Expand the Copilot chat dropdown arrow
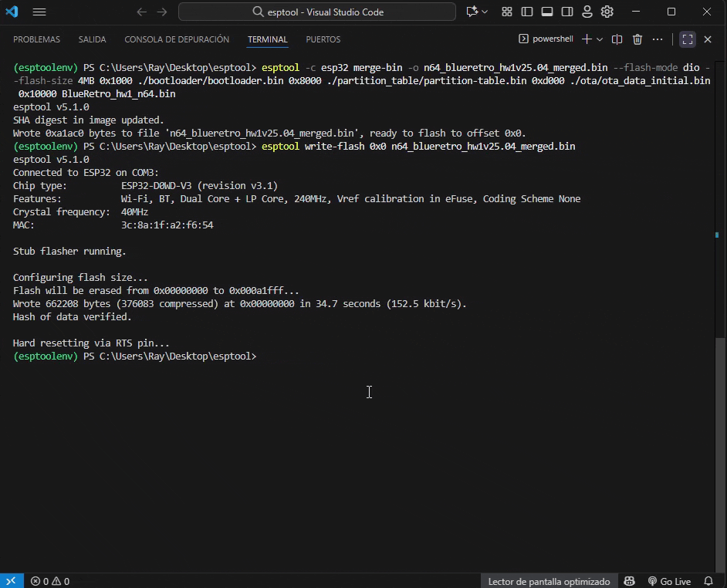 click(485, 12)
